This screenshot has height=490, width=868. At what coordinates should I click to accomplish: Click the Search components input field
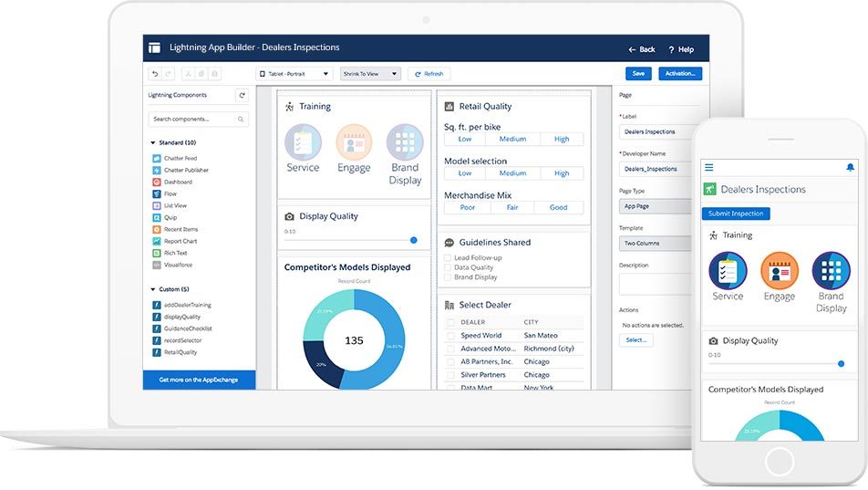click(x=194, y=119)
